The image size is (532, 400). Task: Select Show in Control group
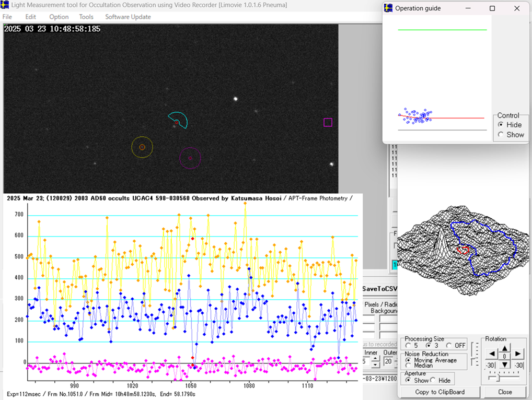click(x=501, y=135)
